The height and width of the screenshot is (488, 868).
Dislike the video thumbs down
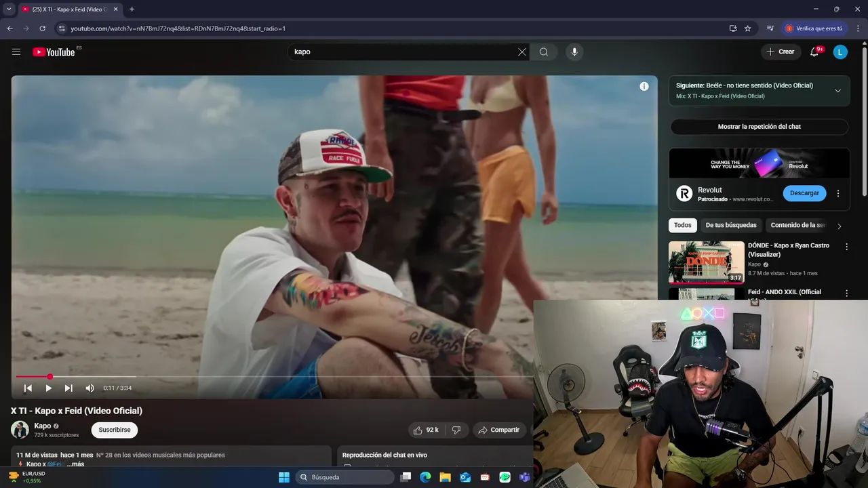tap(456, 430)
